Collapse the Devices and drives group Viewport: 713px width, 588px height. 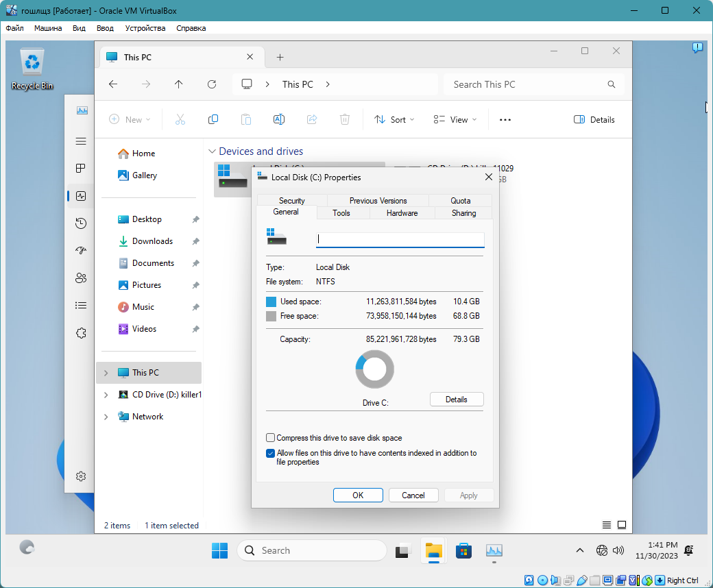pyautogui.click(x=211, y=151)
